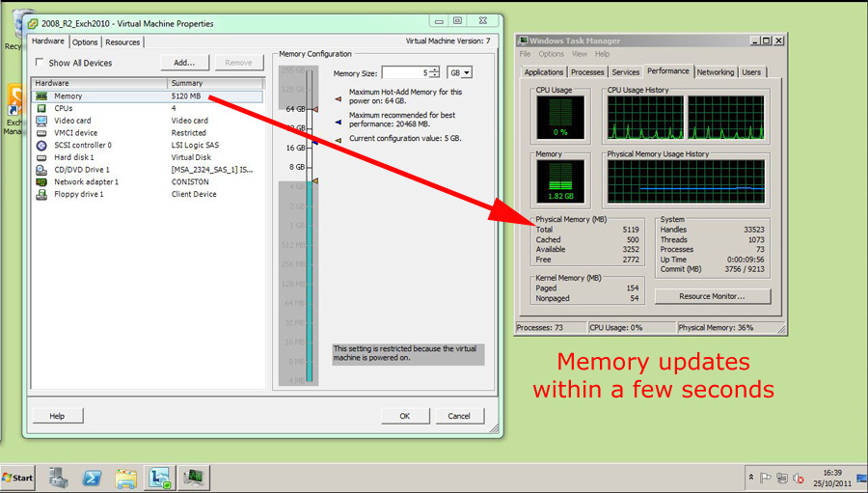Open the Start menu
Image resolution: width=868 pixels, height=493 pixels.
[x=17, y=478]
